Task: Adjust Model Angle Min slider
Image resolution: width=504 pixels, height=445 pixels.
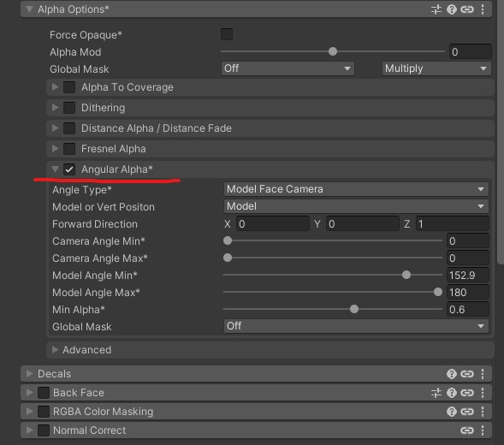Action: point(333,275)
